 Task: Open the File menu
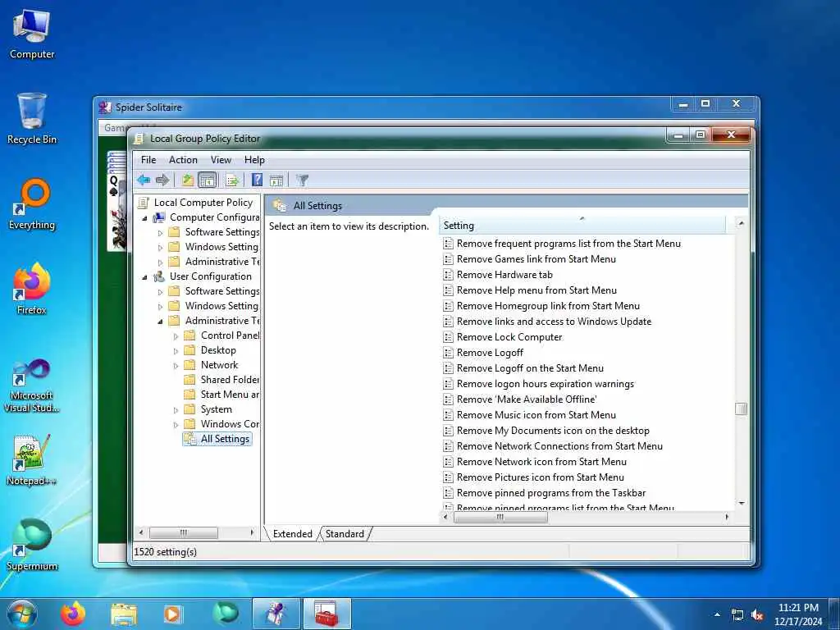point(148,160)
